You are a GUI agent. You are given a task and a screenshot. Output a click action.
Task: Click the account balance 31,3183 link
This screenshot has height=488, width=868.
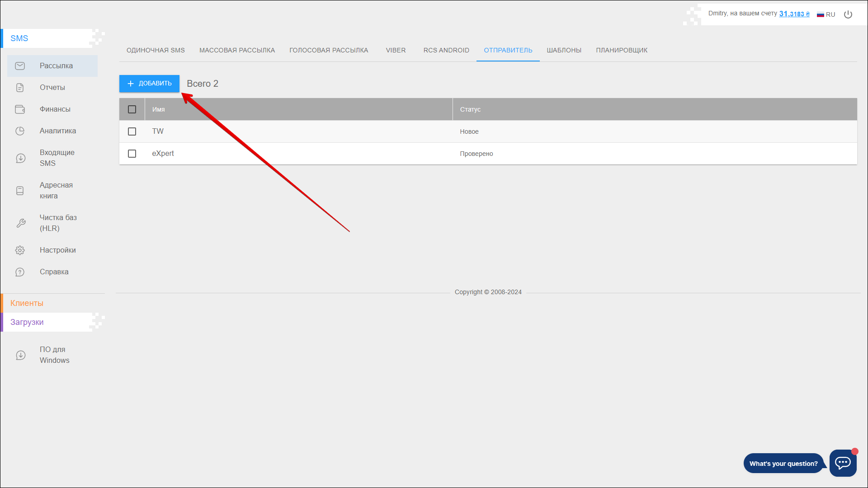(x=794, y=14)
